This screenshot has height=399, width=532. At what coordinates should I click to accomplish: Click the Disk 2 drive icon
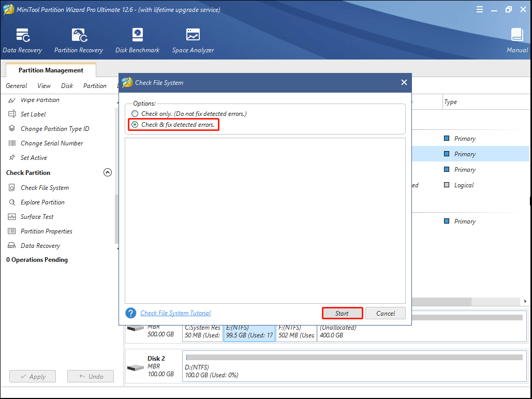(x=136, y=368)
